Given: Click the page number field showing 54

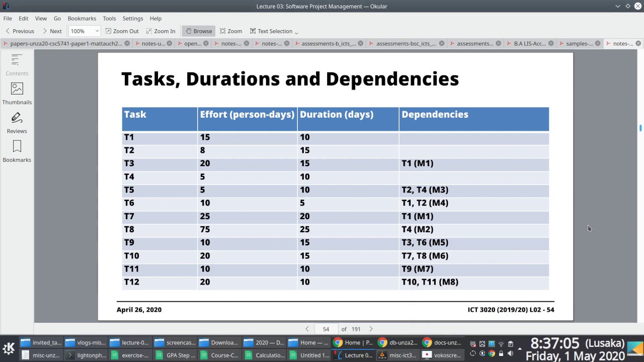Looking at the screenshot, I should pyautogui.click(x=326, y=329).
